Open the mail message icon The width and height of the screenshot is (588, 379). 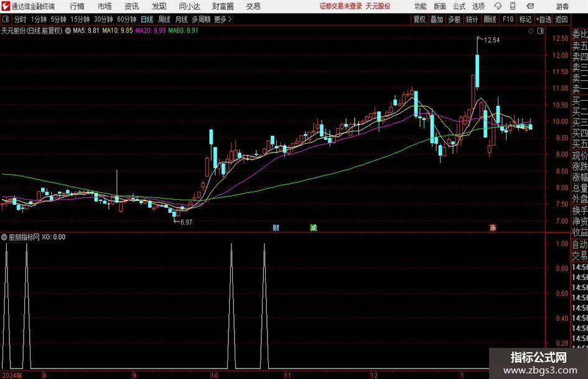tap(530, 6)
